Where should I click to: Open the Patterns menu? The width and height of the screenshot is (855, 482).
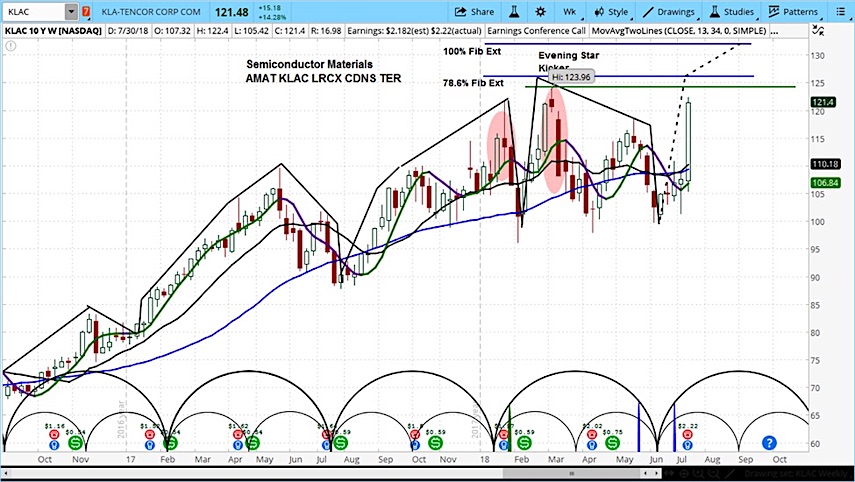[x=793, y=11]
